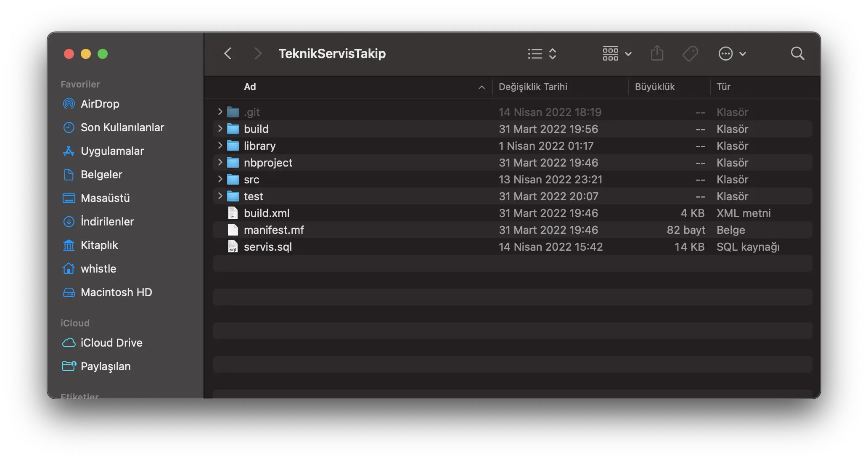Screen dimensions: 868x461
Task: Expand the src folder
Action: coord(220,179)
